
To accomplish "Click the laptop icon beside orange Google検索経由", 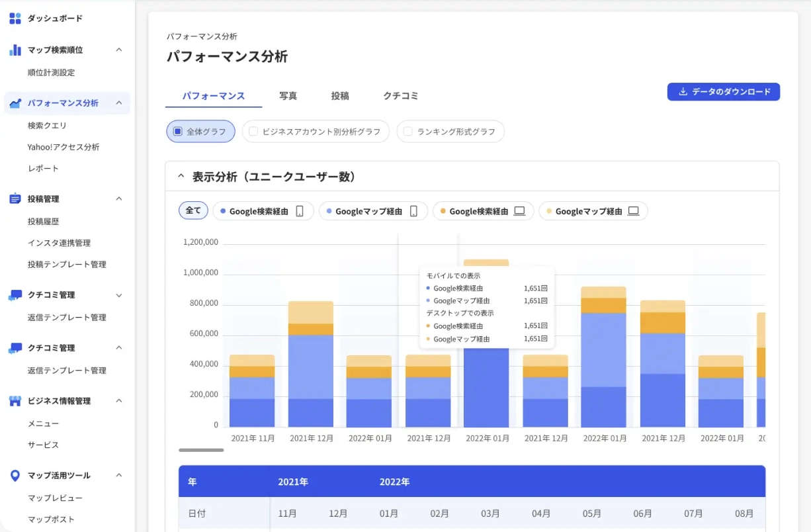I will 519,212.
